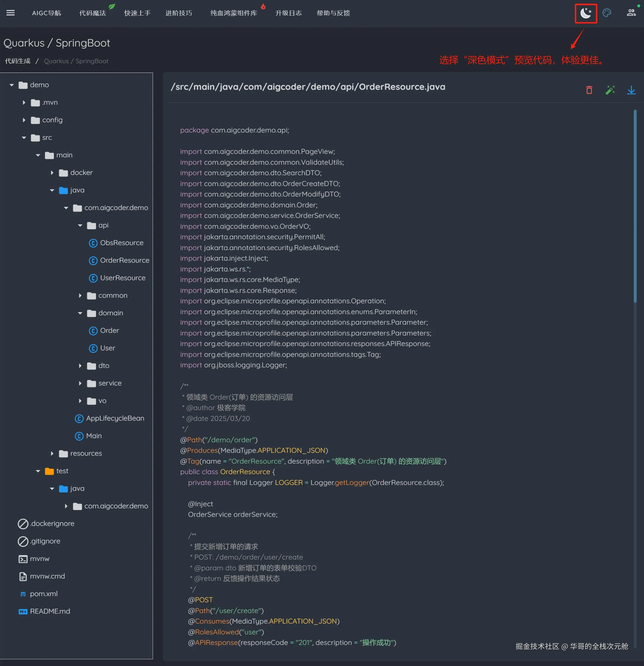Open the 代码魔法 menu
The height and width of the screenshot is (666, 644).
click(x=92, y=13)
